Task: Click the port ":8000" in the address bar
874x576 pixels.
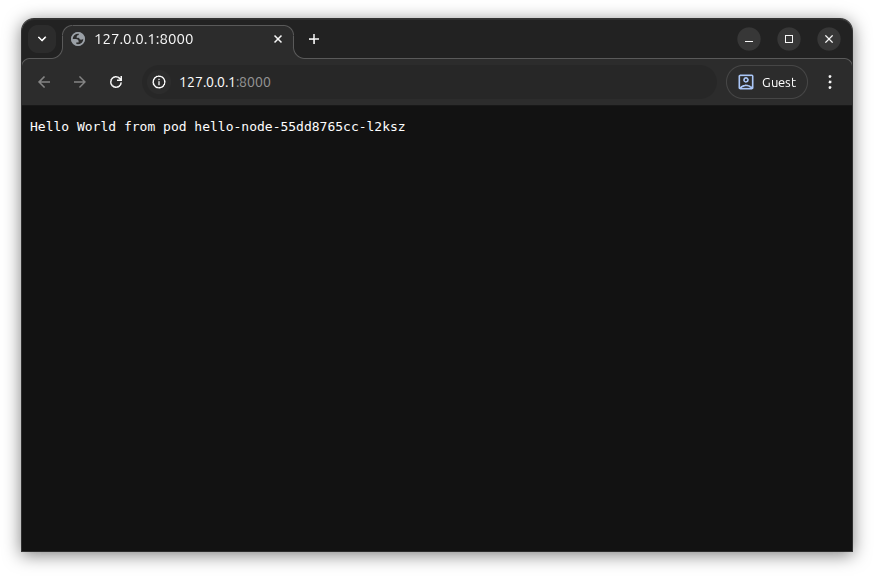Action: click(254, 82)
